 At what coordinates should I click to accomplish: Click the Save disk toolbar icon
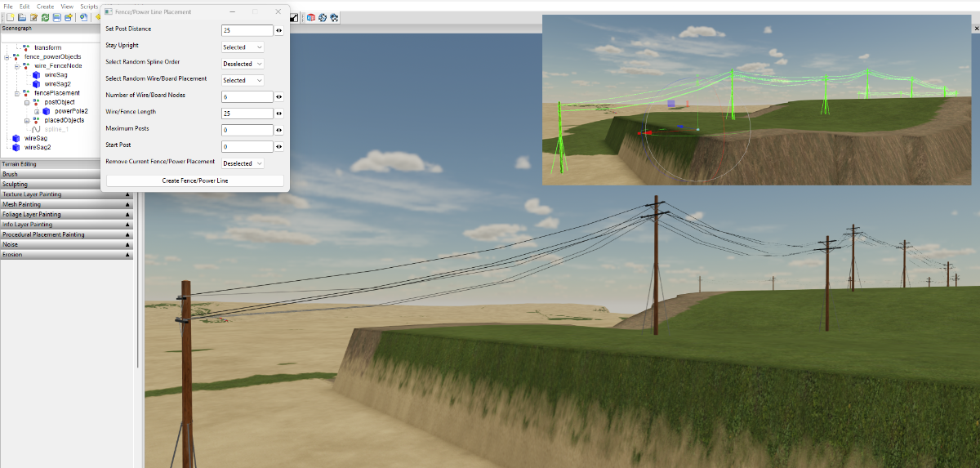tap(56, 17)
